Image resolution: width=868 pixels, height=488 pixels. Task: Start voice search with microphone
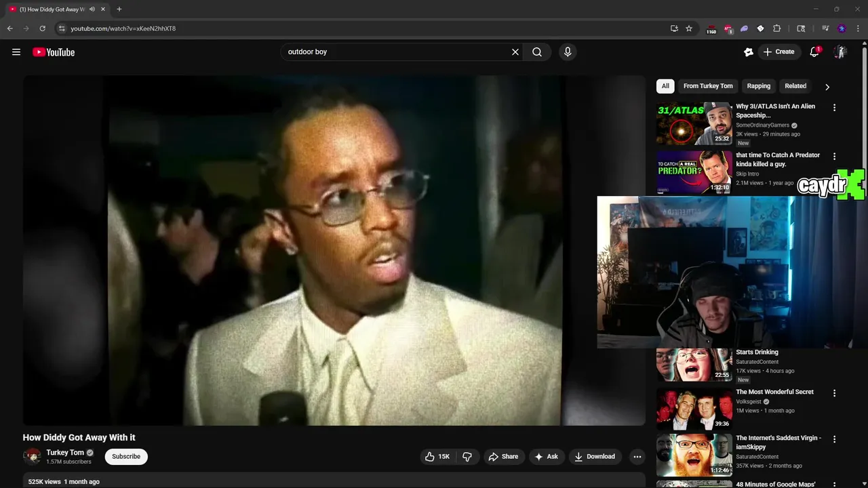(568, 52)
